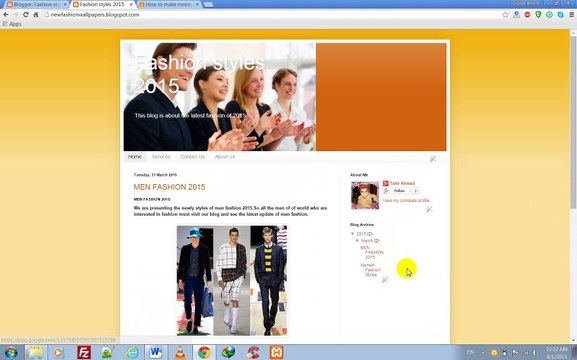Bookmark this page with the star icon

click(x=506, y=15)
